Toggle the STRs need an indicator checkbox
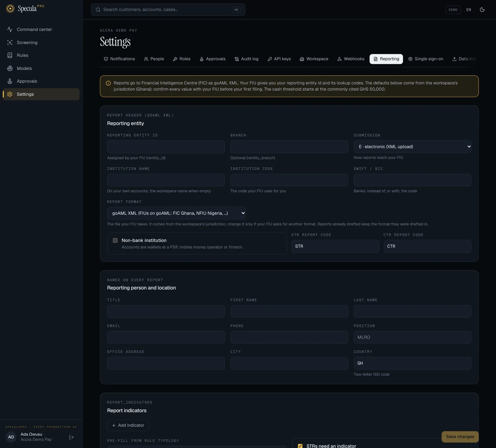496x448 pixels. click(300, 446)
